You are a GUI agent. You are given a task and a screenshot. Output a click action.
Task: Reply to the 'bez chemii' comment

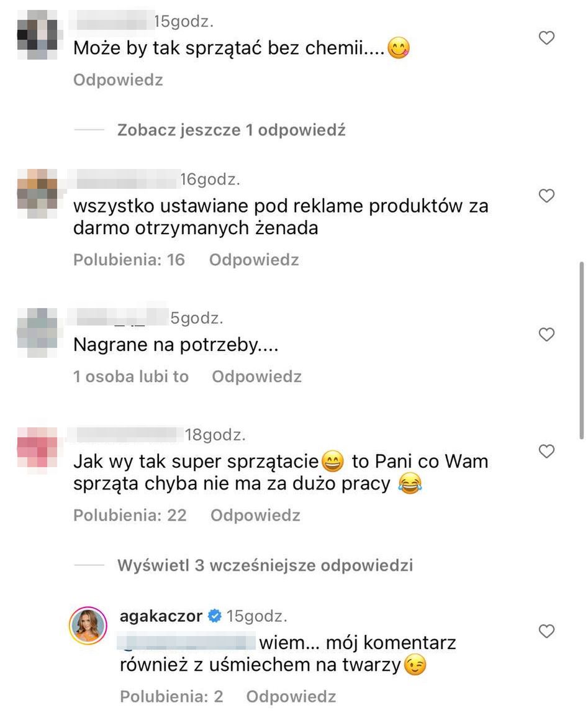[x=119, y=80]
